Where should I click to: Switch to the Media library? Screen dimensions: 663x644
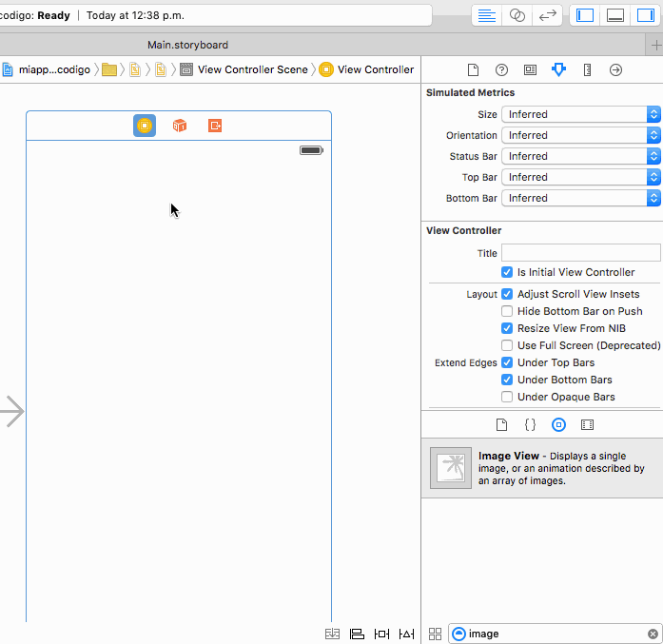[587, 424]
